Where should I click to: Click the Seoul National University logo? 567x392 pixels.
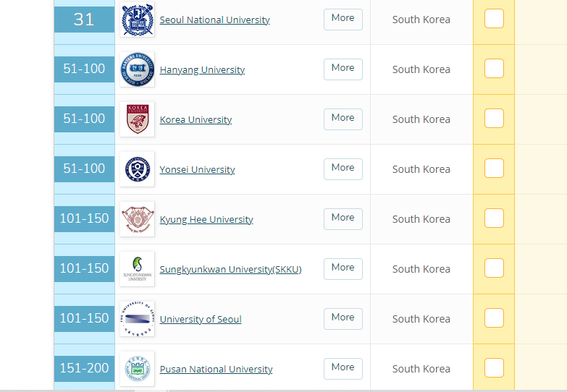tap(137, 19)
